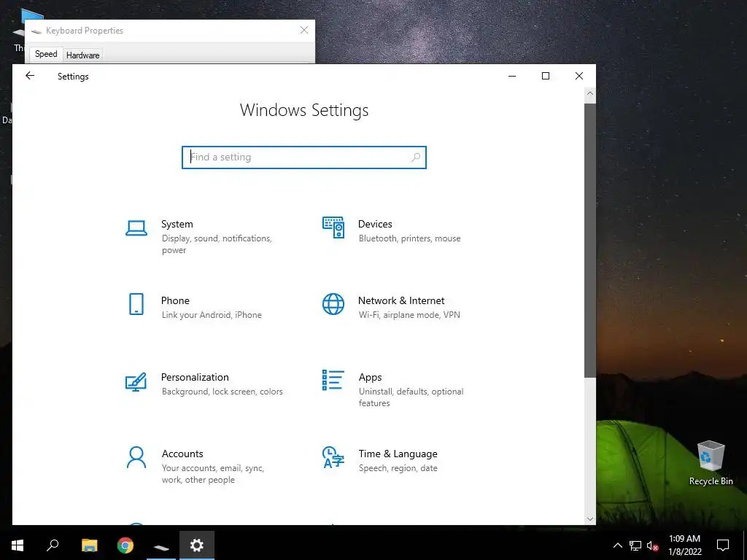Open the Time & Language category label
The image size is (747, 560).
tap(398, 454)
